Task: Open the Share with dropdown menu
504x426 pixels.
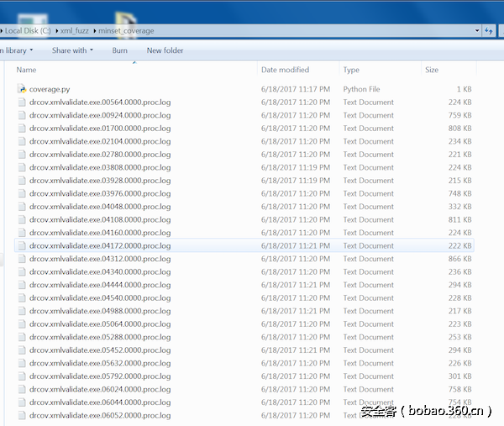Action: coord(73,50)
